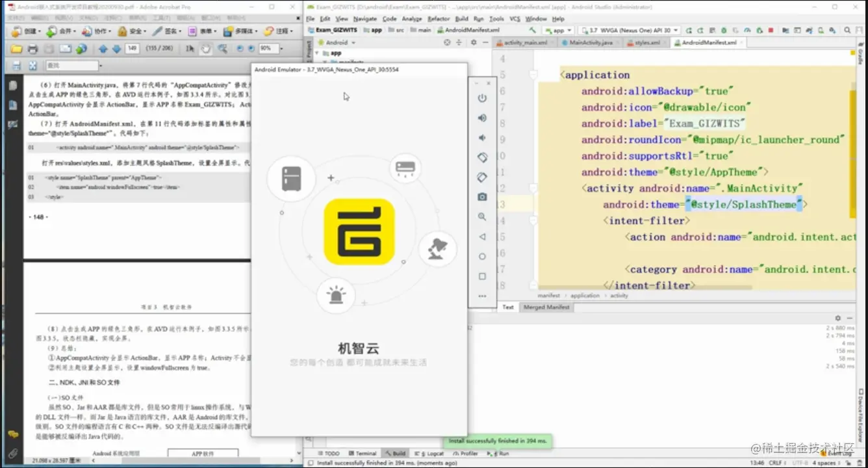Open the Refactor menu in Android Studio
This screenshot has width=868, height=468.
pos(439,19)
